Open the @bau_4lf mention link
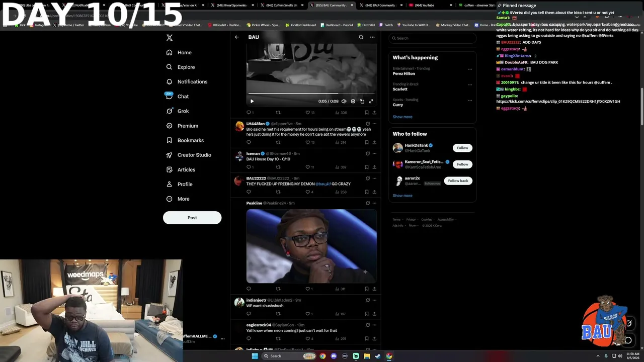Screen dimensions: 644x362 click(323, 184)
